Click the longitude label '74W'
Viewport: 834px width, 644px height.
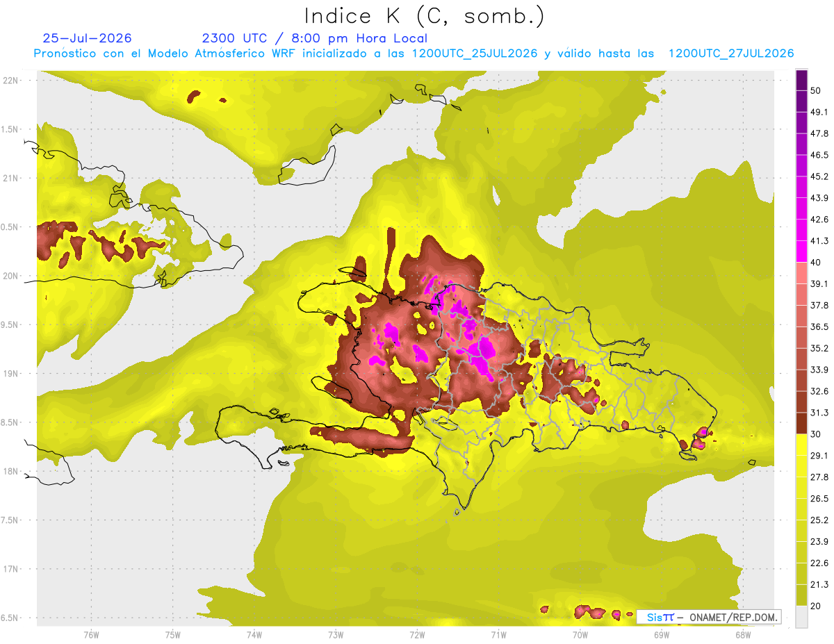click(x=254, y=634)
